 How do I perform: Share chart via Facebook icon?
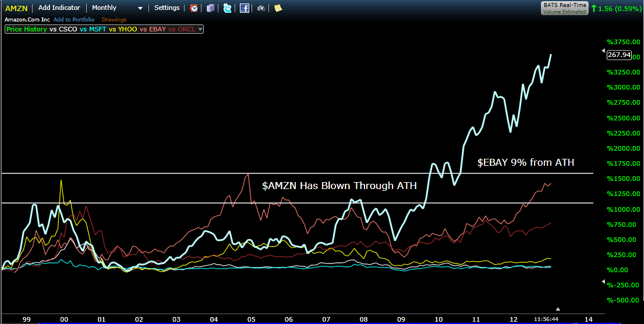(245, 8)
